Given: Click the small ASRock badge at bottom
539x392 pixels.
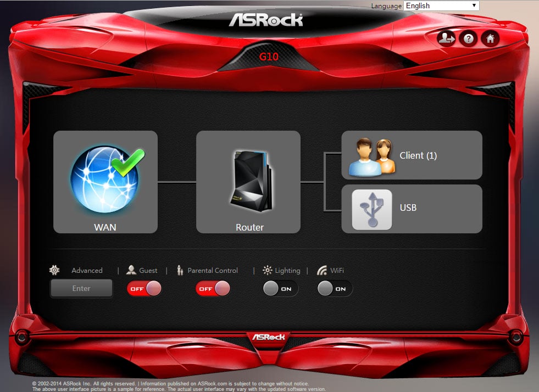Looking at the screenshot, I should click(x=269, y=337).
